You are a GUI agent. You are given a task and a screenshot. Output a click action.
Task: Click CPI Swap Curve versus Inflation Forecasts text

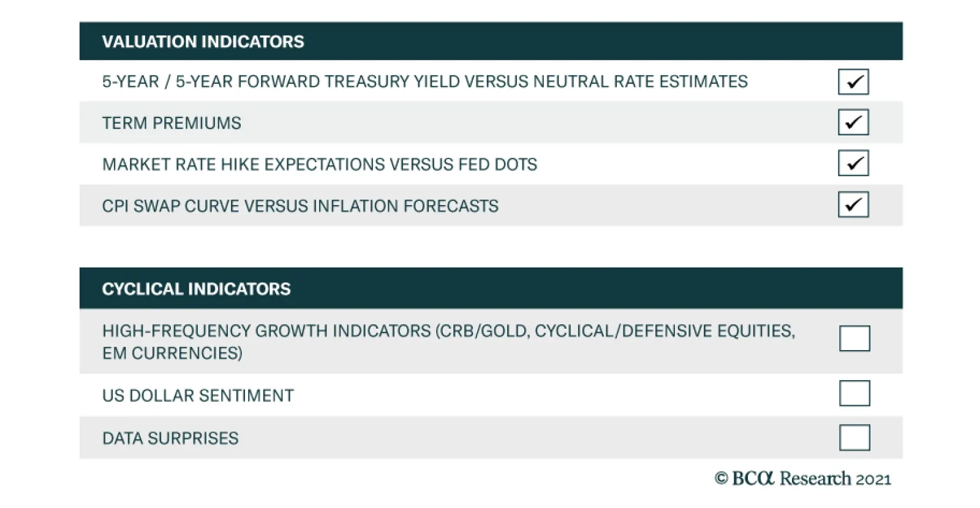pyautogui.click(x=300, y=206)
